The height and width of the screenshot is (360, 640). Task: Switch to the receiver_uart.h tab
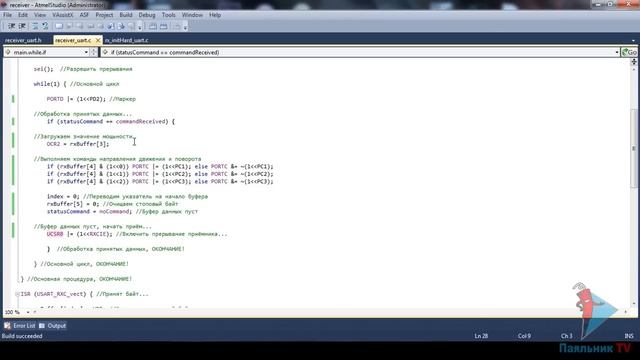click(x=23, y=40)
